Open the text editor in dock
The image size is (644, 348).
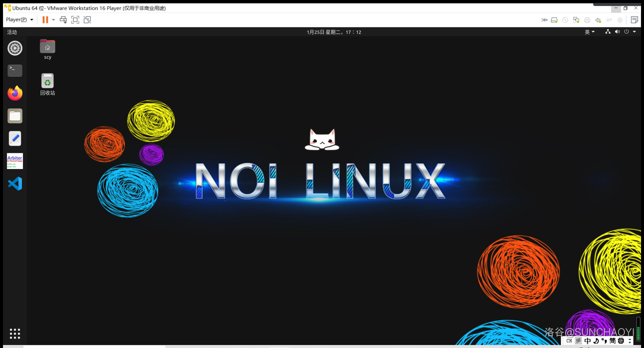click(15, 138)
